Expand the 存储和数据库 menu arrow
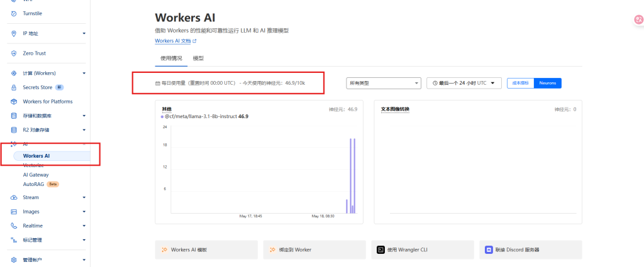 coord(84,116)
